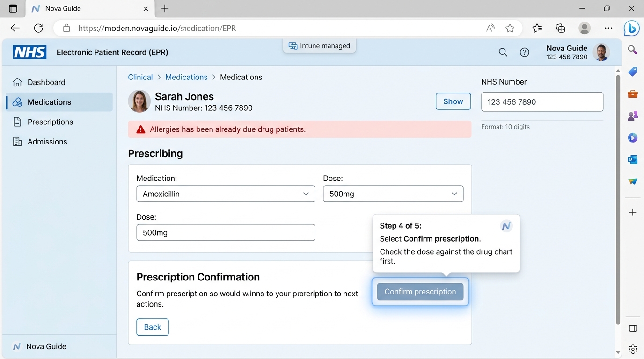Open the Bing Copilot sidebar icon

coord(632,29)
